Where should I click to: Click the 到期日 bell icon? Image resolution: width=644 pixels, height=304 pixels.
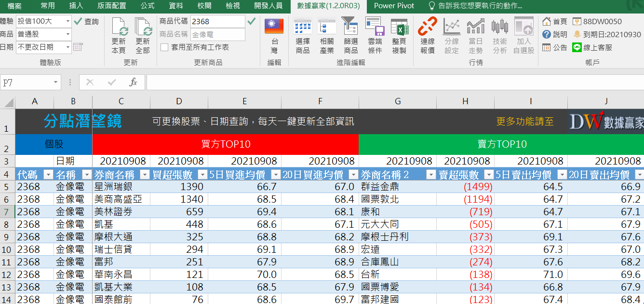click(577, 34)
